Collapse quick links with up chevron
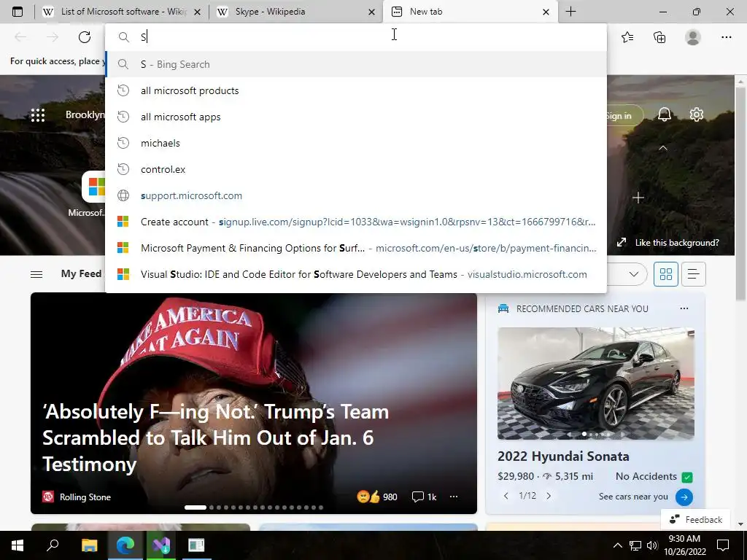Image resolution: width=747 pixels, height=560 pixels. tap(662, 148)
